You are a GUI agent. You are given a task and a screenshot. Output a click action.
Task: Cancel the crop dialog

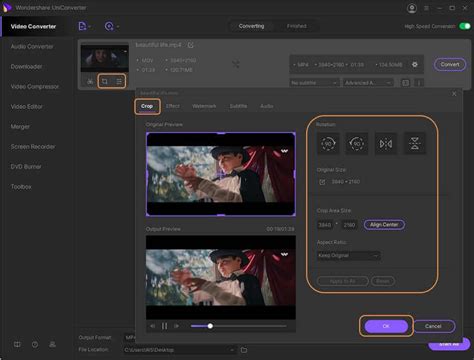click(x=433, y=326)
